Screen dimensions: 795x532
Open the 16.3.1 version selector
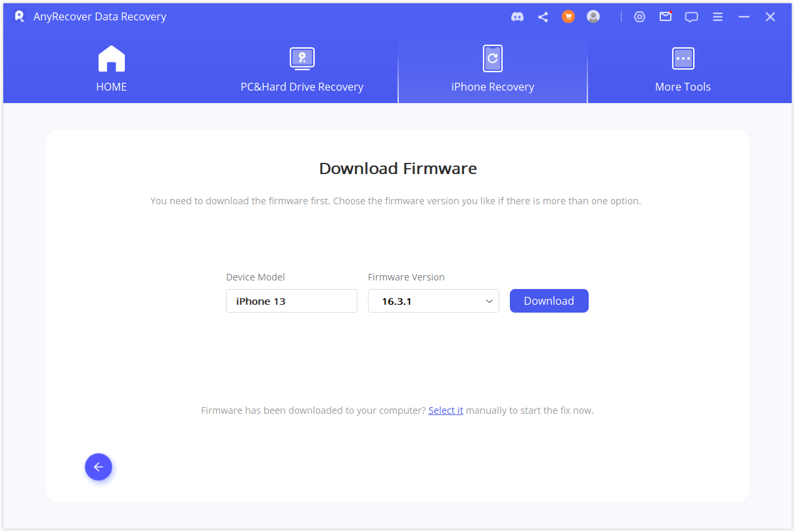(434, 300)
